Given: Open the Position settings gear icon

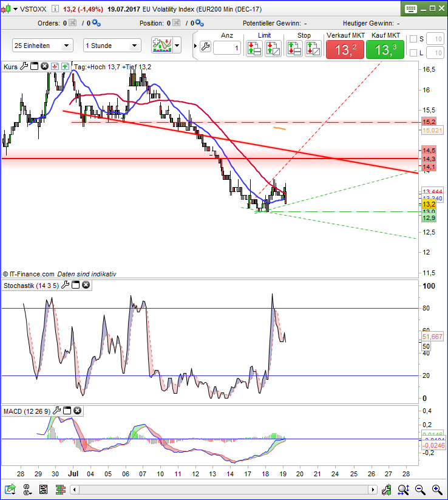Looking at the screenshot, I should pyautogui.click(x=200, y=23).
